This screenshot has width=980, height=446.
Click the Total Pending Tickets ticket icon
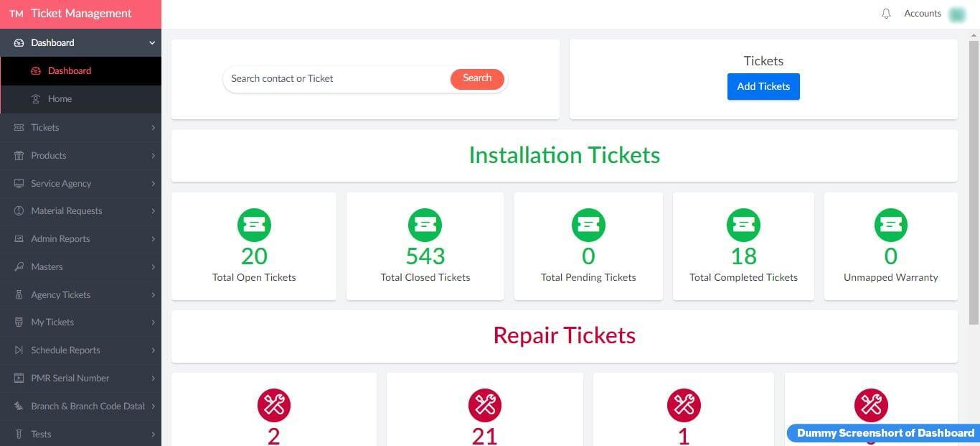(x=588, y=225)
